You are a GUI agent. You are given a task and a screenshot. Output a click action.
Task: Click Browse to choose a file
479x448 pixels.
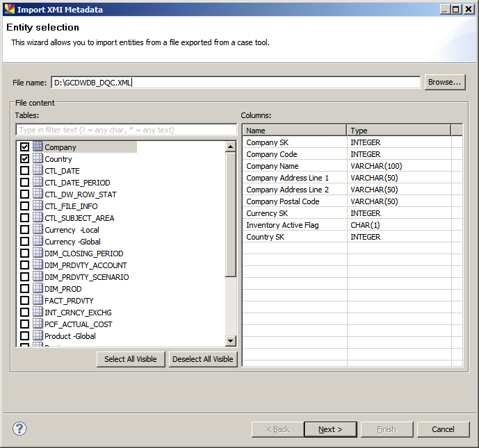[444, 82]
